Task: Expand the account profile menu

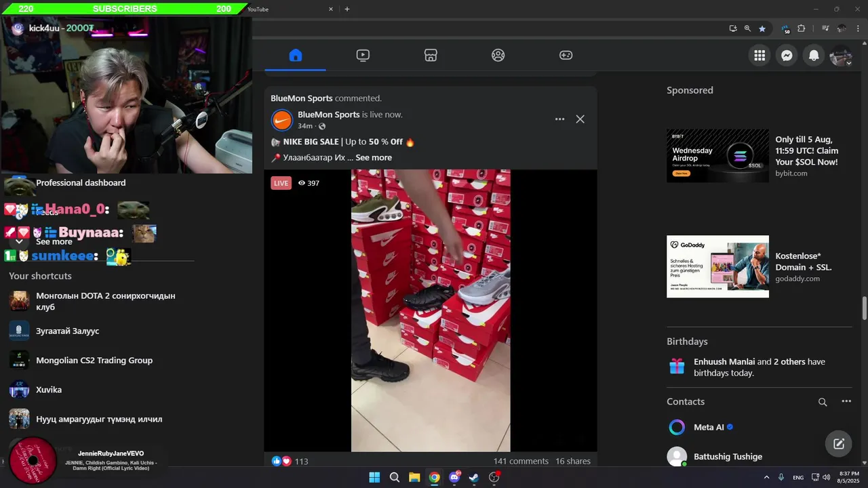Action: coord(841,56)
